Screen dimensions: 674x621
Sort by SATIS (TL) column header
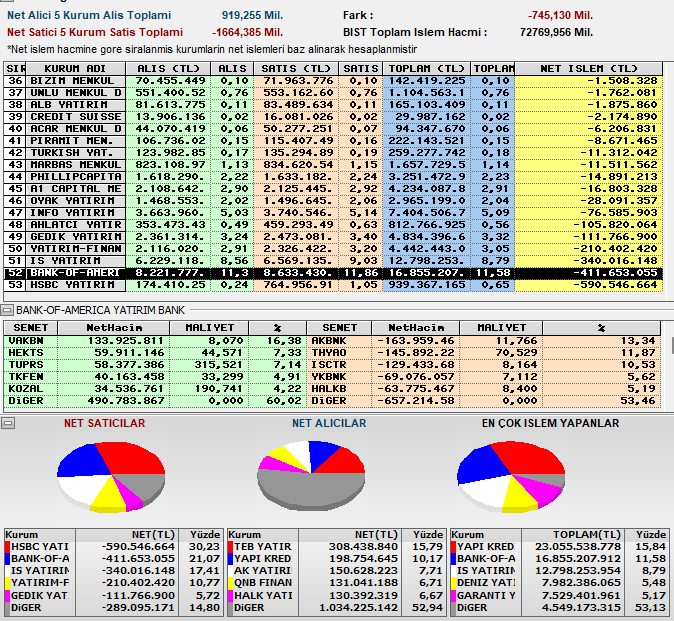click(296, 69)
